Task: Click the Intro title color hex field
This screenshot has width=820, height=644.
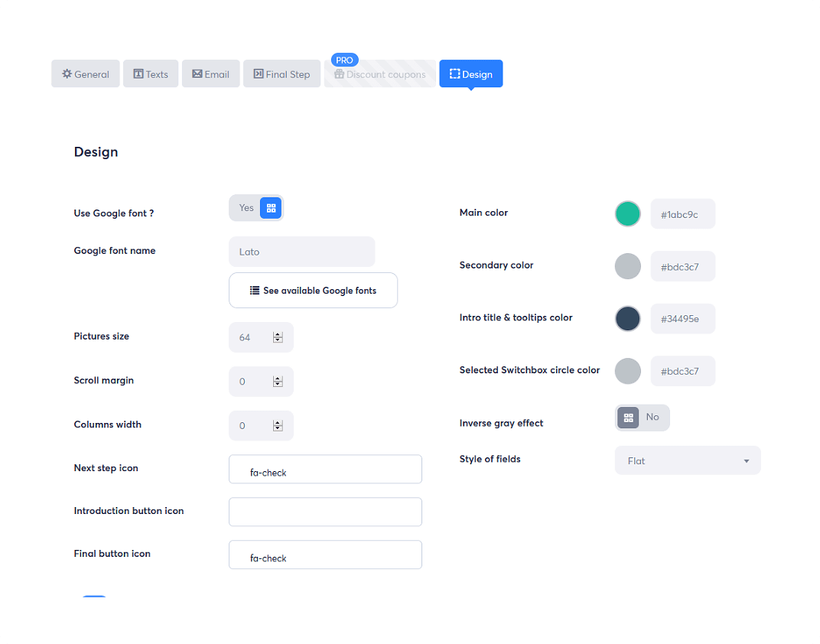Action: 683,319
